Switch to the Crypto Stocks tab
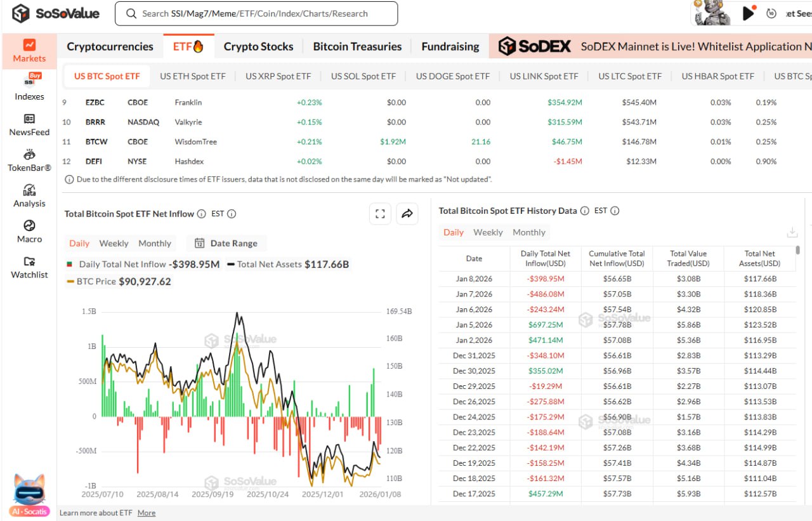The image size is (812, 521). [x=258, y=46]
